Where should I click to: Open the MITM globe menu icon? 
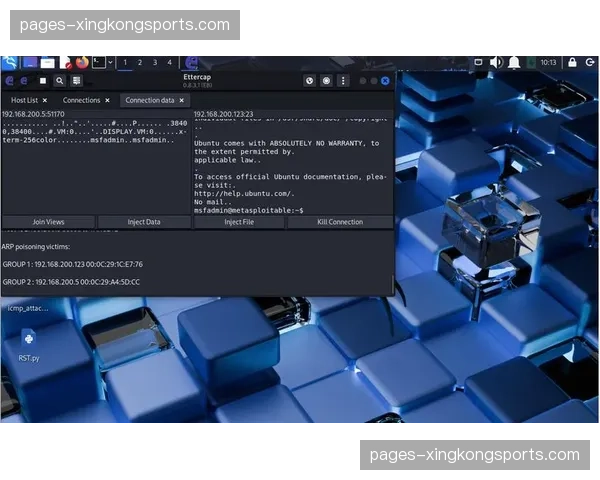click(x=310, y=81)
